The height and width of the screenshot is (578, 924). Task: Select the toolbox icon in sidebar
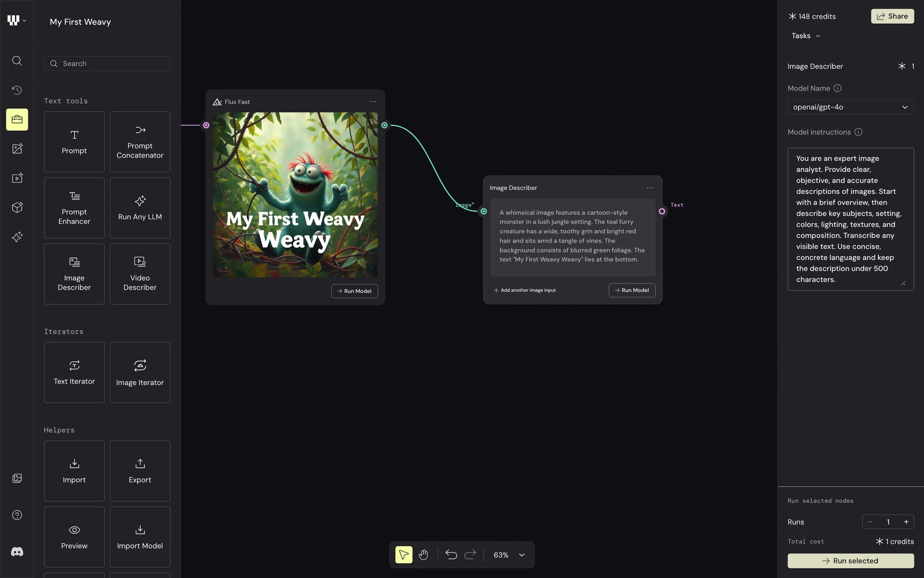point(17,119)
